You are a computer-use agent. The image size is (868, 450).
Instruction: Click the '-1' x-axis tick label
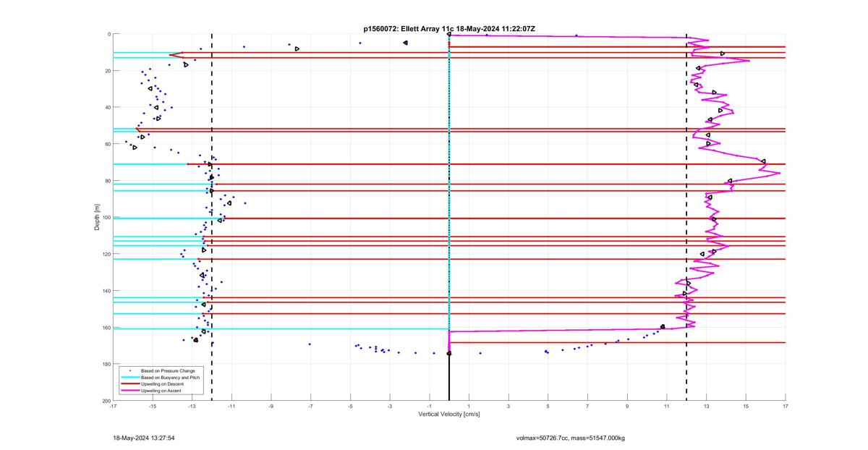430,407
